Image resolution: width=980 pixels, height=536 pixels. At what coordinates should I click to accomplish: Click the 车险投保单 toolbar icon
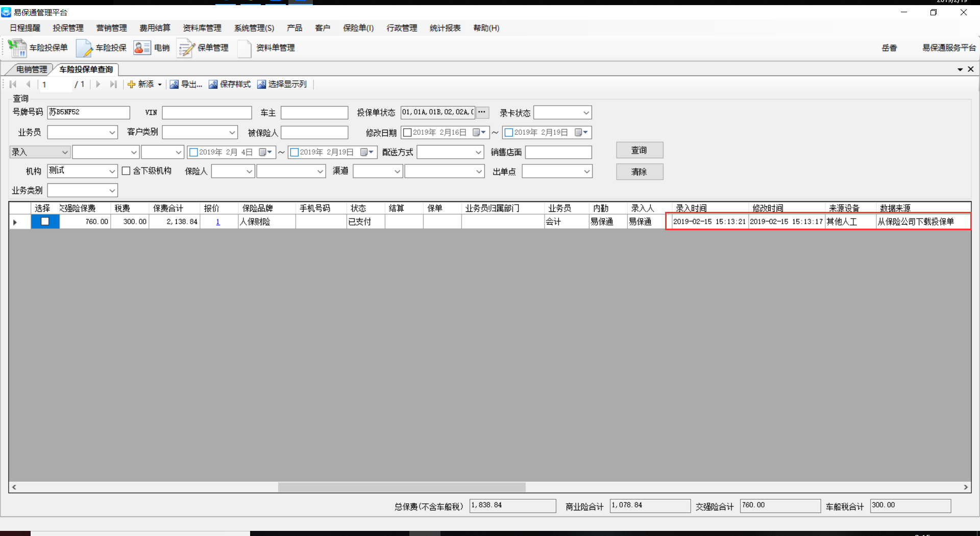pos(17,48)
